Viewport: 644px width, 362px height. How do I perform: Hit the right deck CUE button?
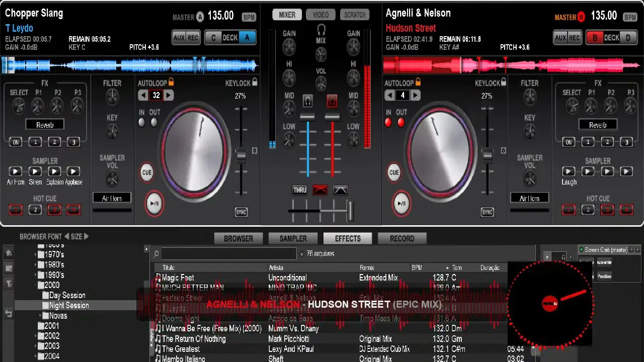[394, 172]
